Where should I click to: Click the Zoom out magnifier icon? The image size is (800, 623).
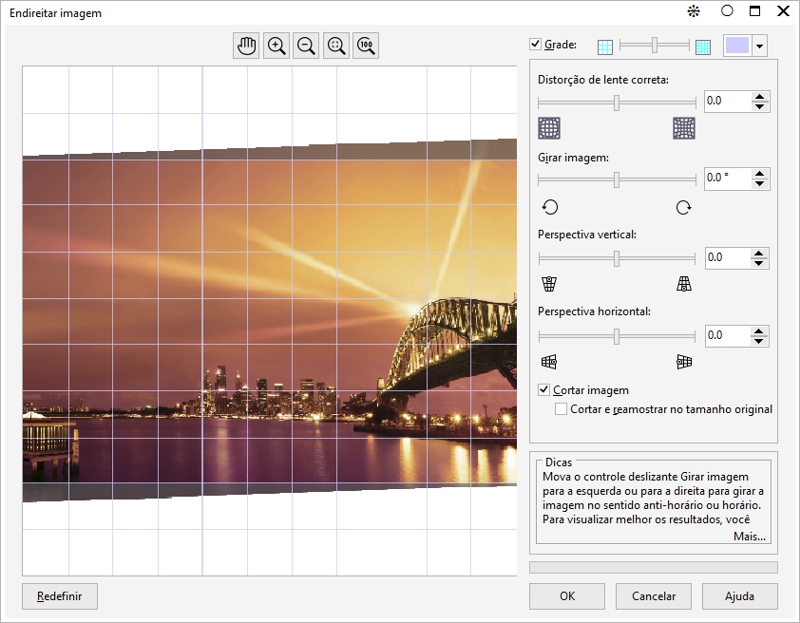pos(306,46)
